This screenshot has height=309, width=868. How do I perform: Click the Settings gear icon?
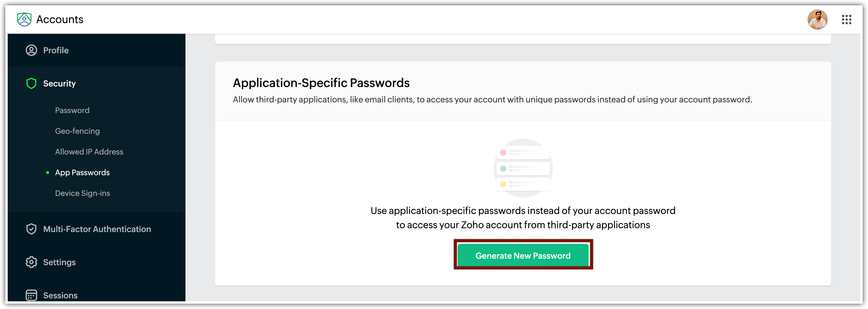click(31, 262)
